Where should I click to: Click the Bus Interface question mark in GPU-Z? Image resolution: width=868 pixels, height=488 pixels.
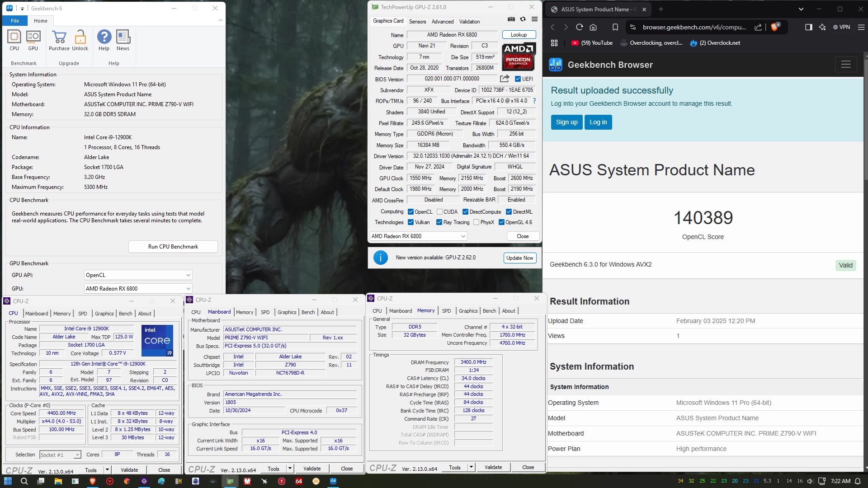click(534, 101)
